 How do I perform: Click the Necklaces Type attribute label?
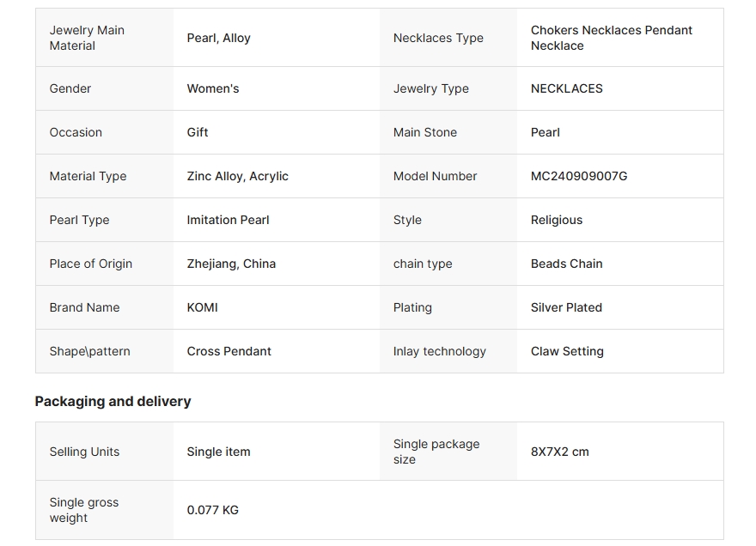(x=438, y=38)
